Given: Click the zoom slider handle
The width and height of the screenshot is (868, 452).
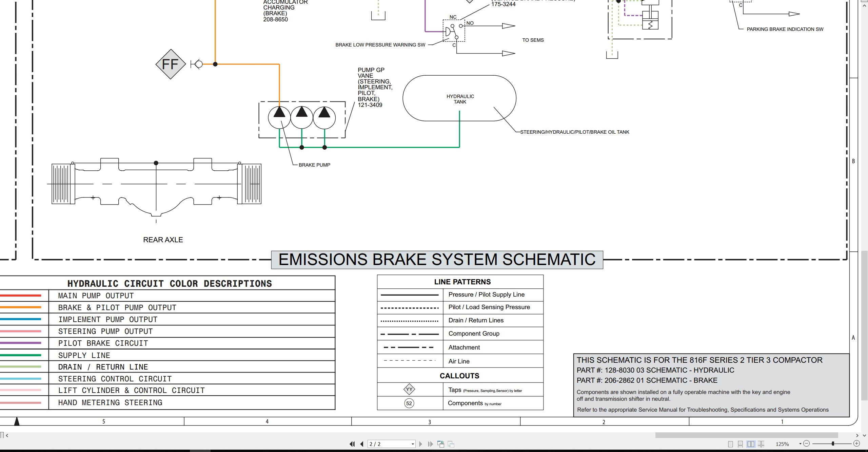Looking at the screenshot, I should click(x=833, y=444).
